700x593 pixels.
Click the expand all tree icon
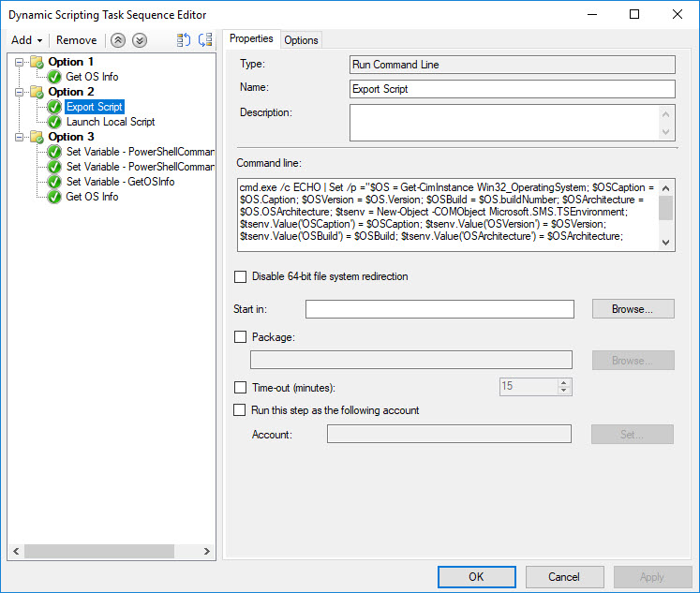pos(184,40)
